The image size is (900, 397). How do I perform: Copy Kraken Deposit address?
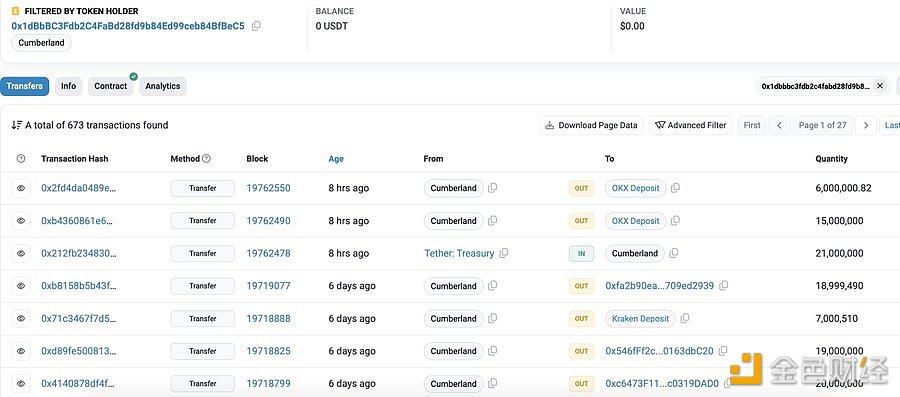pyautogui.click(x=685, y=318)
